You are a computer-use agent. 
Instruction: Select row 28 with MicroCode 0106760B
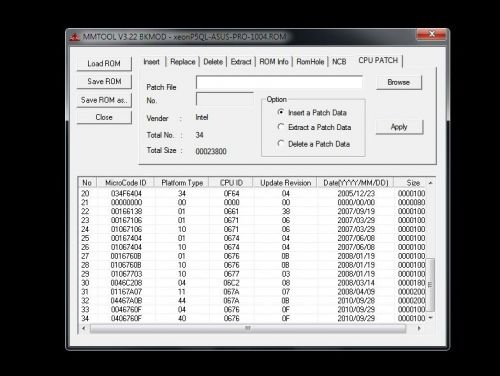253,265
